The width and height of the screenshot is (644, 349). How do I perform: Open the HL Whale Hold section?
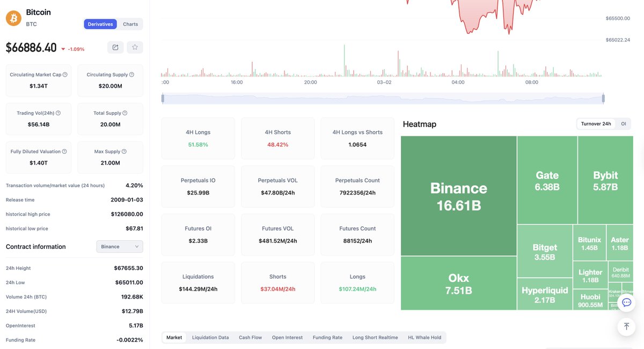click(x=425, y=337)
